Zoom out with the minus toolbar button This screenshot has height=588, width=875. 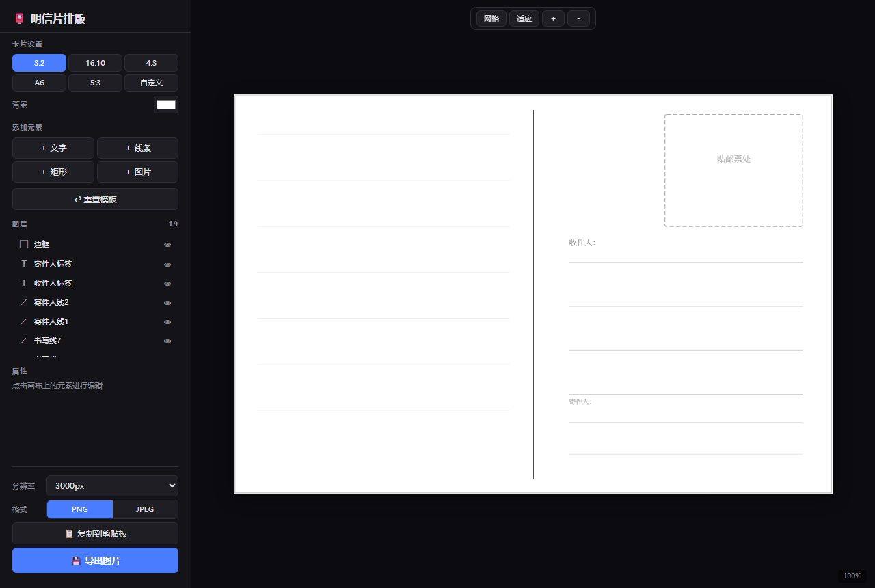pyautogui.click(x=578, y=18)
